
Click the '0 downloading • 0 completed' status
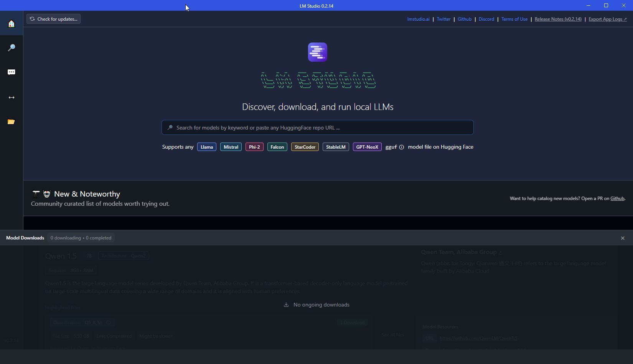point(81,238)
